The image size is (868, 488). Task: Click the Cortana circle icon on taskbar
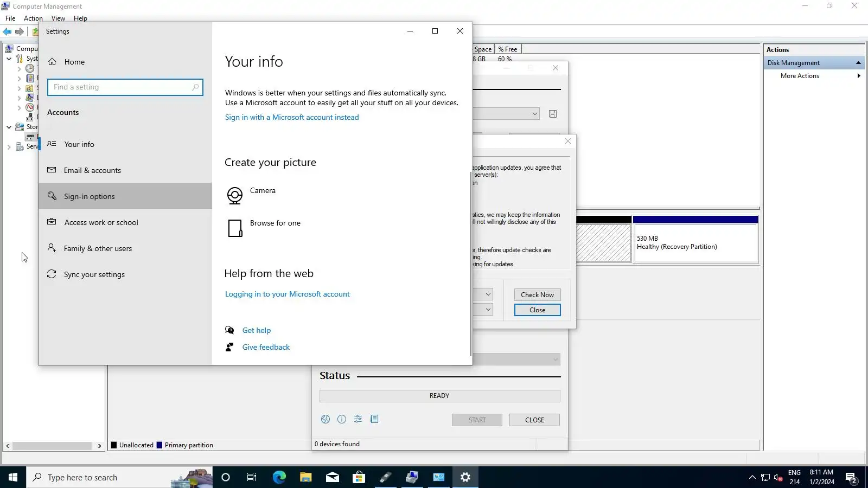(226, 477)
